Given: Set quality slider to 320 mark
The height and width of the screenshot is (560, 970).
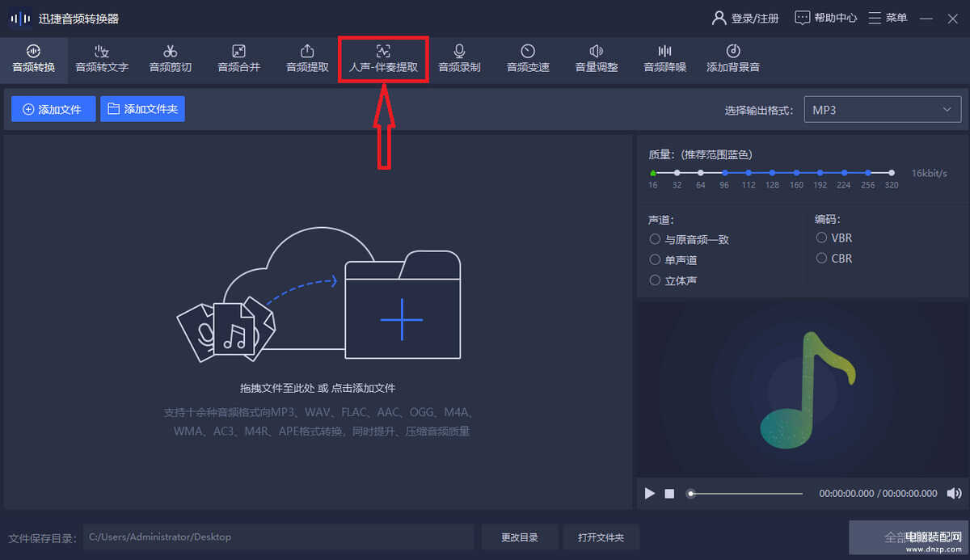Looking at the screenshot, I should [892, 172].
